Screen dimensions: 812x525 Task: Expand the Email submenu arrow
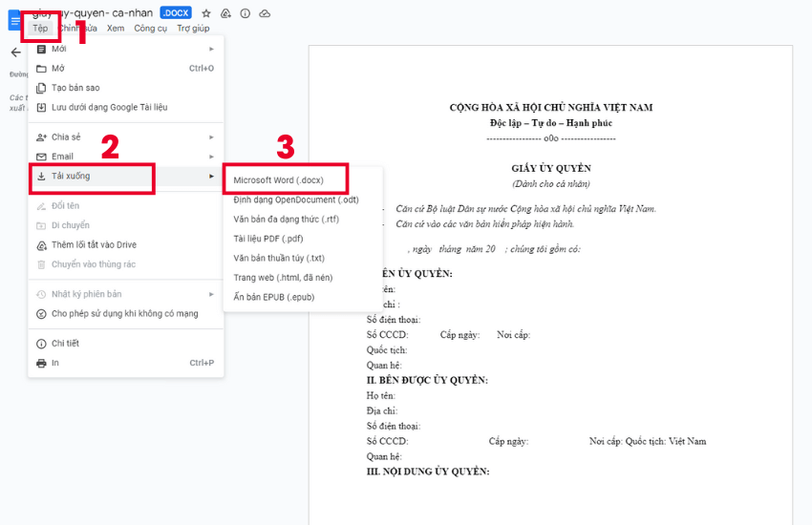pyautogui.click(x=211, y=157)
